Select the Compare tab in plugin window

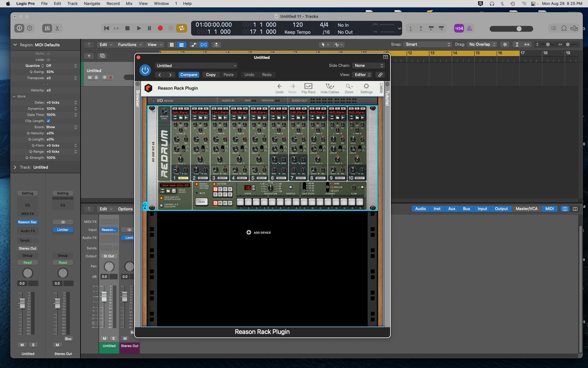189,74
